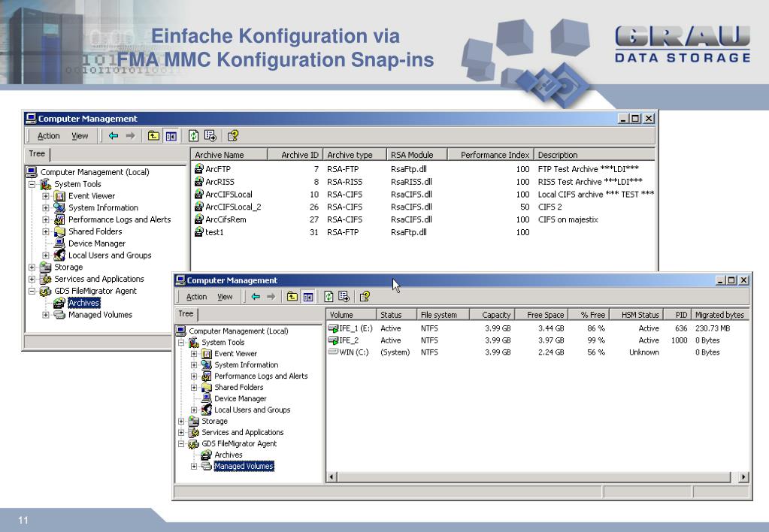
Task: Click Forward arrow in upper window toolbar
Action: tap(130, 136)
